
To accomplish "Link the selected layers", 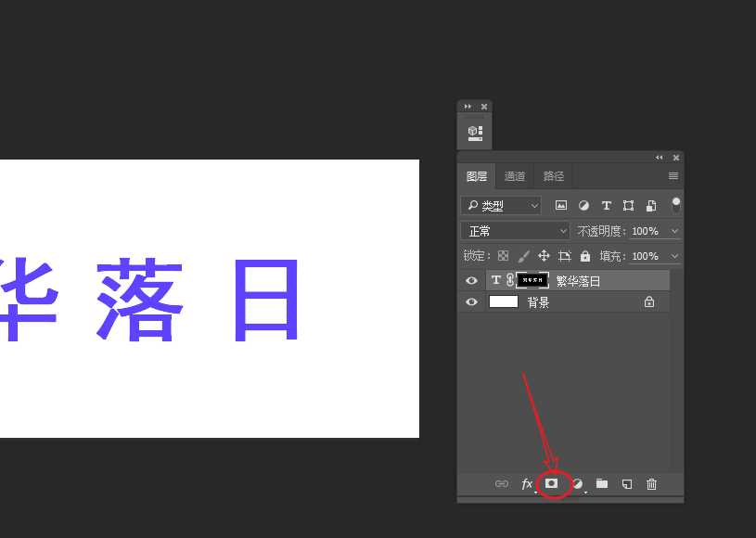I will pyautogui.click(x=502, y=483).
